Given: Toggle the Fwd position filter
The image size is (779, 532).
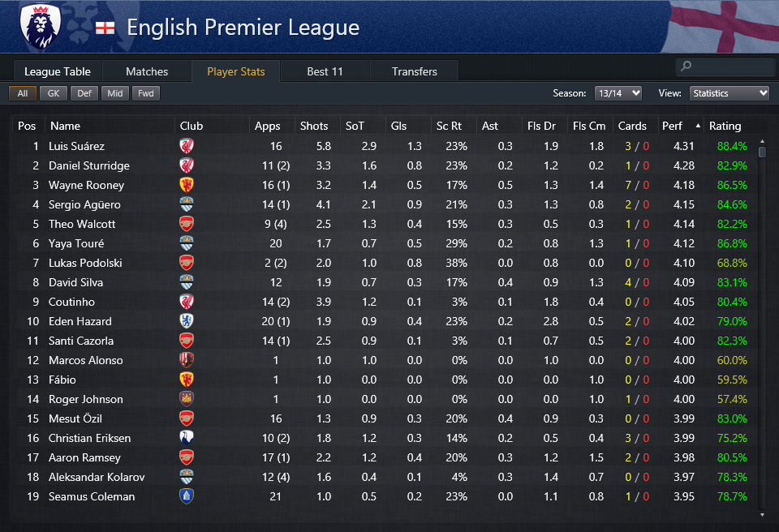Looking at the screenshot, I should click(x=146, y=93).
